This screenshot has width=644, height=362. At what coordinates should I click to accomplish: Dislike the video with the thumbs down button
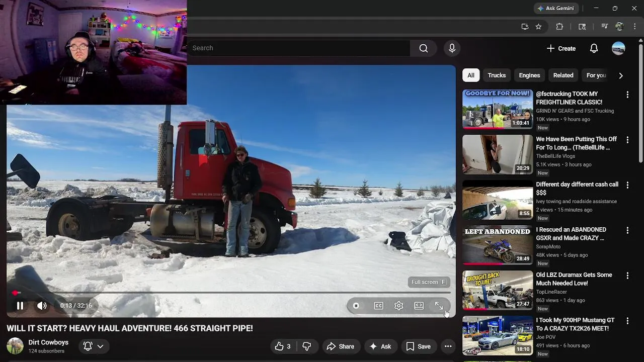(x=306, y=346)
